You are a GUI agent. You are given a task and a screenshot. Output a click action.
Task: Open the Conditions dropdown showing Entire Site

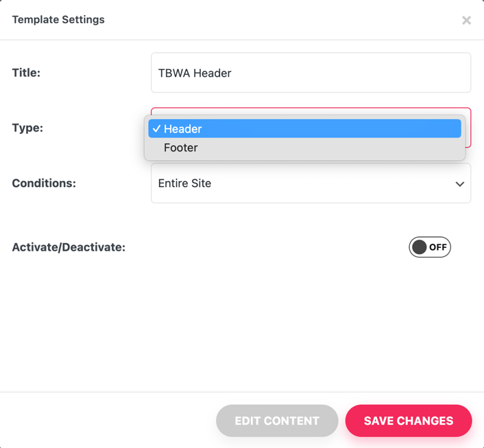(311, 184)
